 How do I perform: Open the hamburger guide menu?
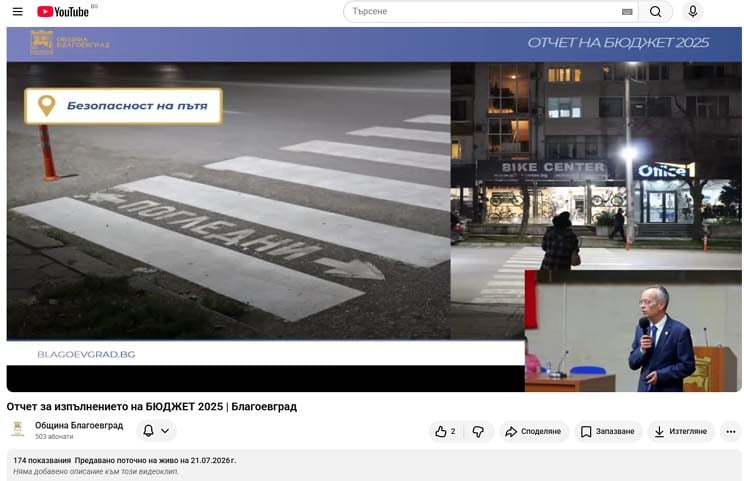18,11
